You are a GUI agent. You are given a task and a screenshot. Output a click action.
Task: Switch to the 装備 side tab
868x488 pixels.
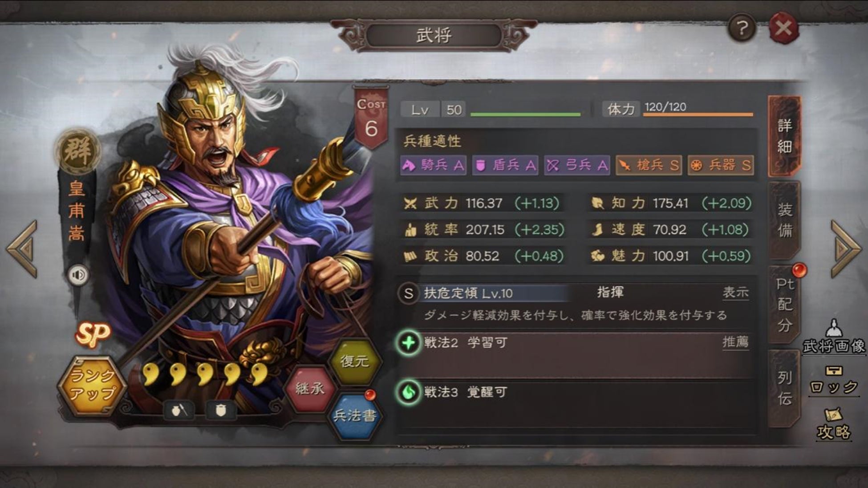(x=784, y=220)
